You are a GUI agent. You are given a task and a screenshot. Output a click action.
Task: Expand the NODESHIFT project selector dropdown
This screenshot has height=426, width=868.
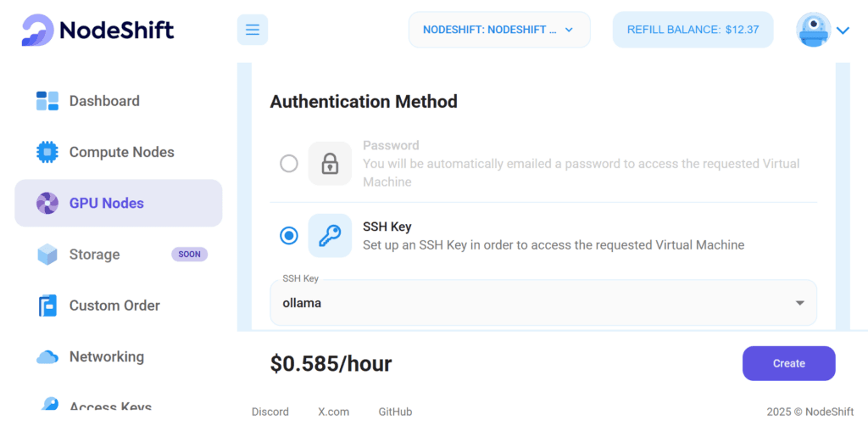coord(499,30)
